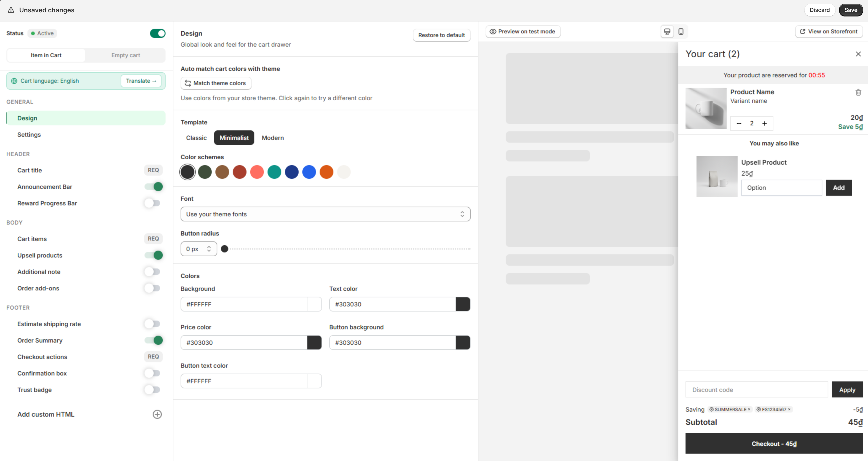The width and height of the screenshot is (868, 461).
Task: Open the Font dropdown
Action: (326, 214)
